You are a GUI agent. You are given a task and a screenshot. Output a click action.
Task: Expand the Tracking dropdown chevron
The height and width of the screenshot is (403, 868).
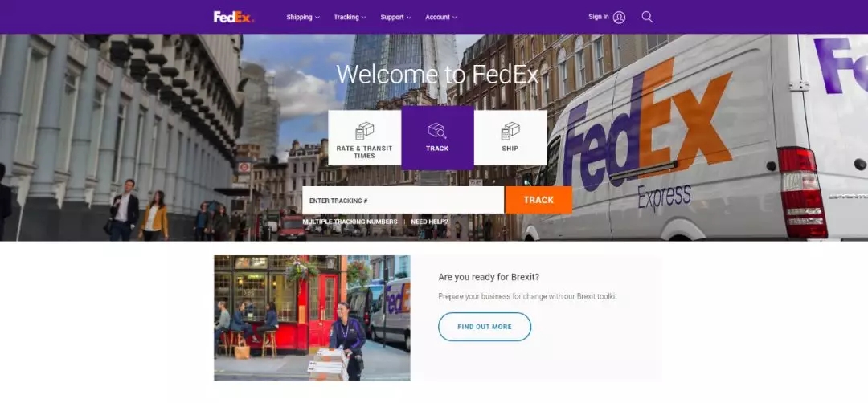[x=364, y=18]
